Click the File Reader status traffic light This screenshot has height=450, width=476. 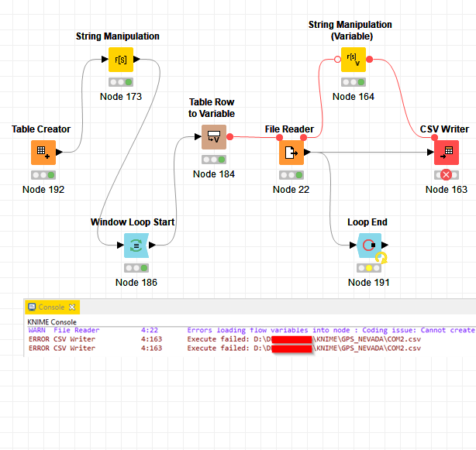point(291,175)
